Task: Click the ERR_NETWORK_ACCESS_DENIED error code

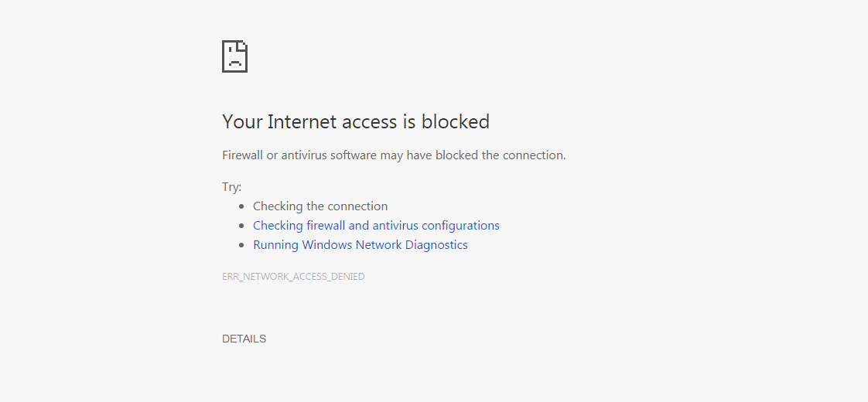Action: (x=293, y=277)
